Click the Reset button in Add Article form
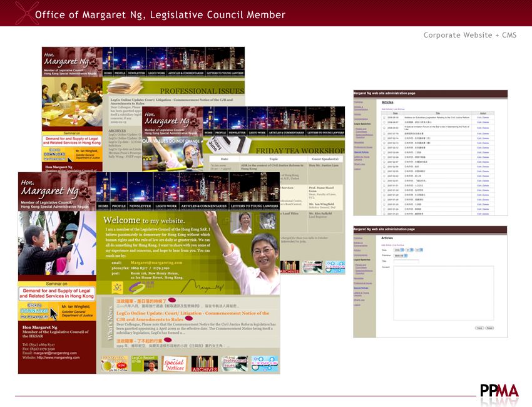Screen dimensions: 532x407 (489, 328)
